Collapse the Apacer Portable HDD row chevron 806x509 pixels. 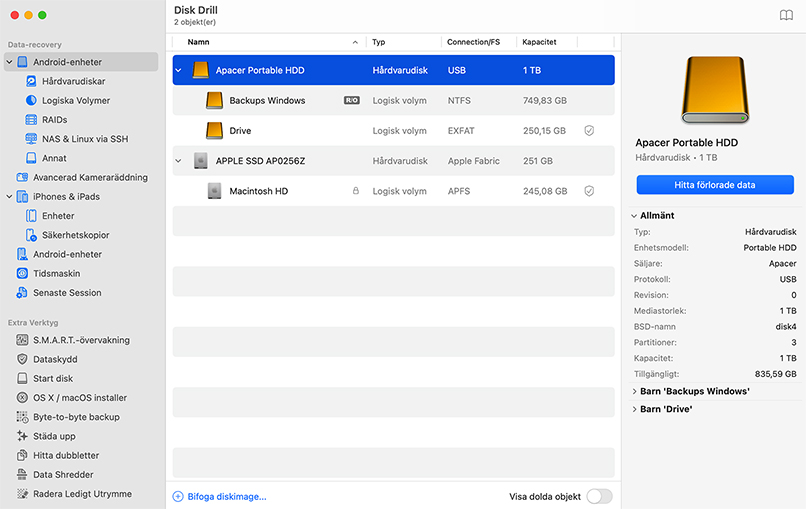point(178,70)
